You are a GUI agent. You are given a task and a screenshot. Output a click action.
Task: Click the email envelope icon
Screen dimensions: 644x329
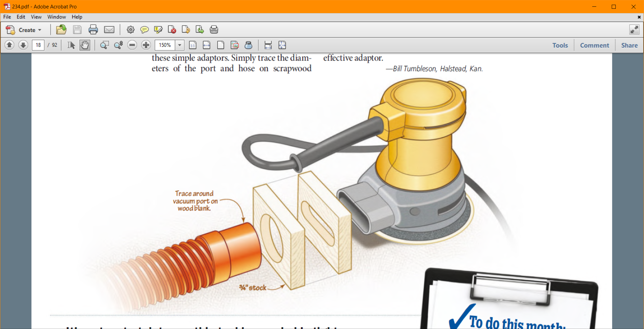tap(109, 30)
